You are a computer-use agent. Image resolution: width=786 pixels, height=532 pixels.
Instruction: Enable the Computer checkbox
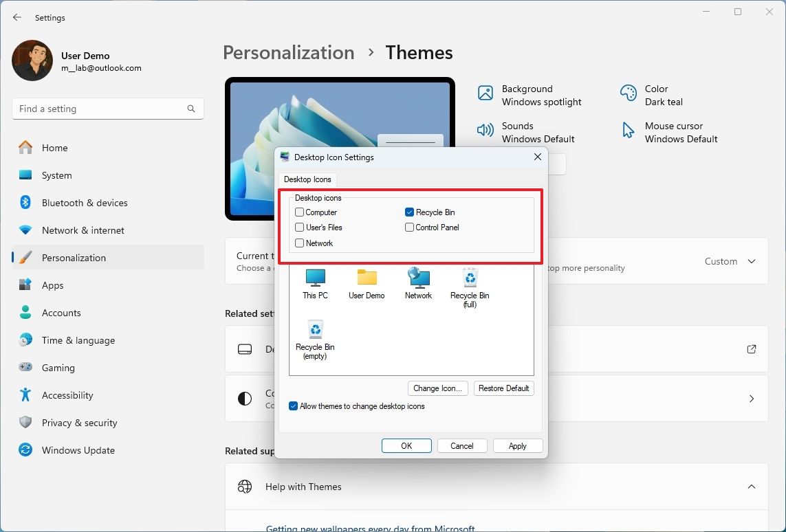click(300, 212)
